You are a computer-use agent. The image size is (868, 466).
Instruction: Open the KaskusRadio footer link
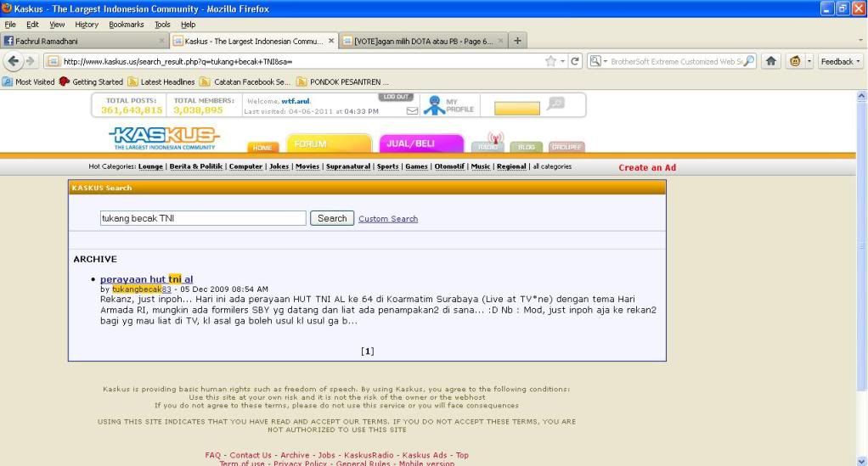click(x=369, y=455)
